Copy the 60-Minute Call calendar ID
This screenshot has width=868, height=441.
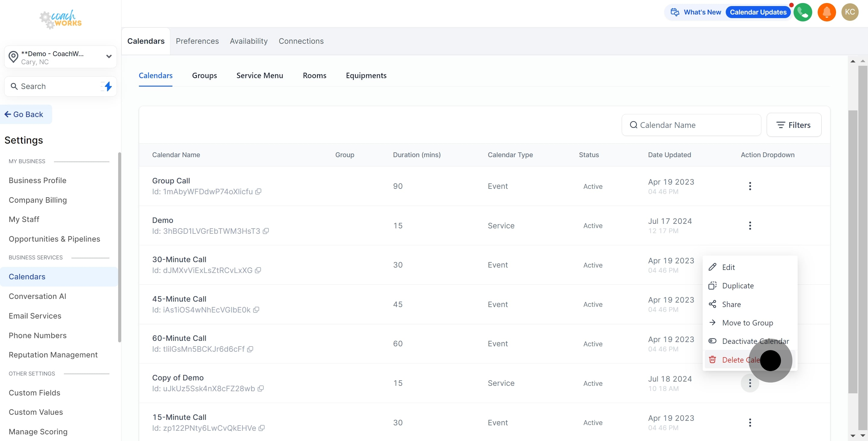(250, 349)
